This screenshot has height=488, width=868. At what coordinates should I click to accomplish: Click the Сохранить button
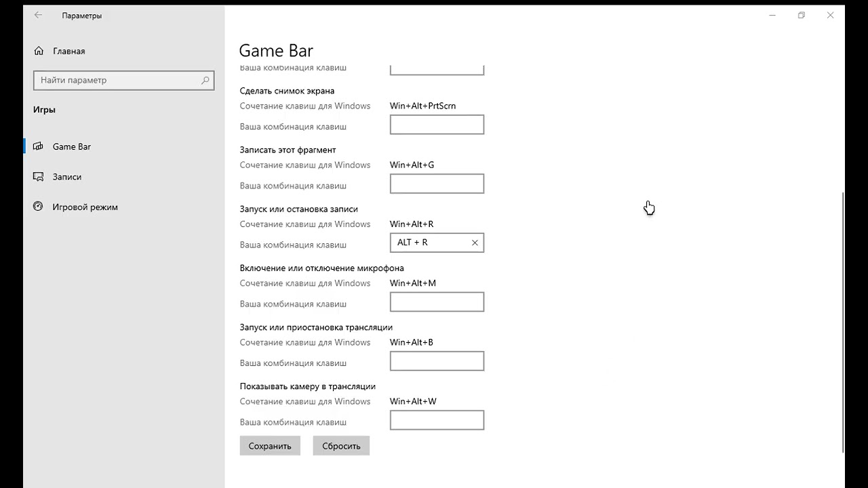270,446
